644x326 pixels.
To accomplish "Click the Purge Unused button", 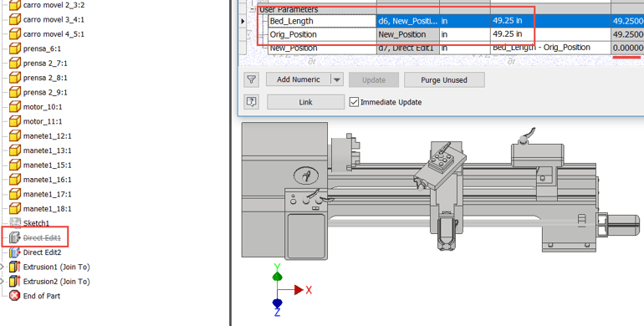I will [x=444, y=80].
